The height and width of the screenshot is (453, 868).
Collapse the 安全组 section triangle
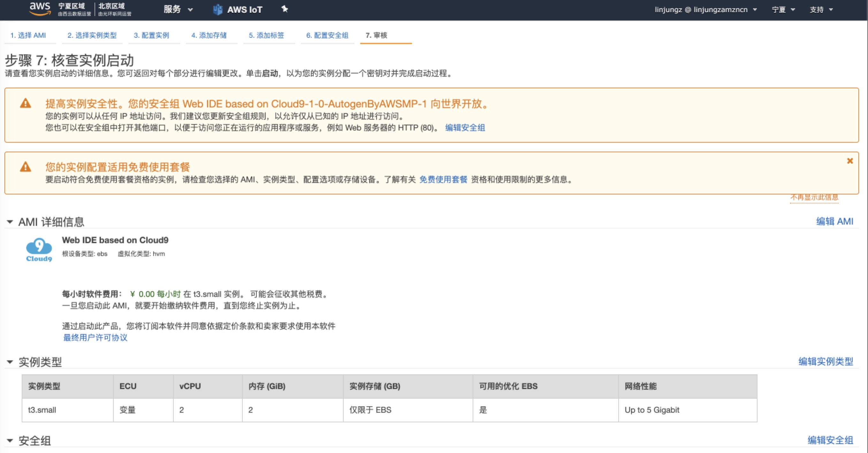click(10, 441)
